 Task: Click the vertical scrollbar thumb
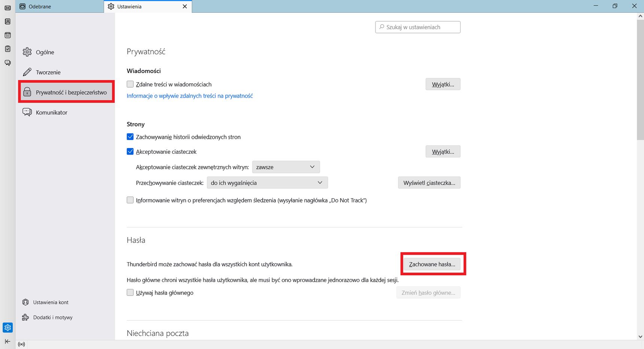tap(640, 80)
